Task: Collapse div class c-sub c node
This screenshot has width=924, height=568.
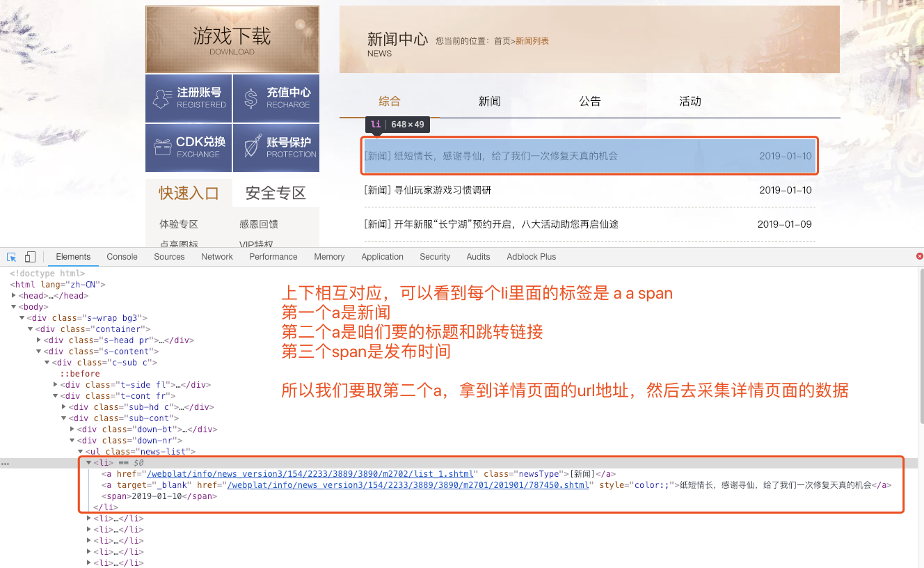Action: coord(47,363)
